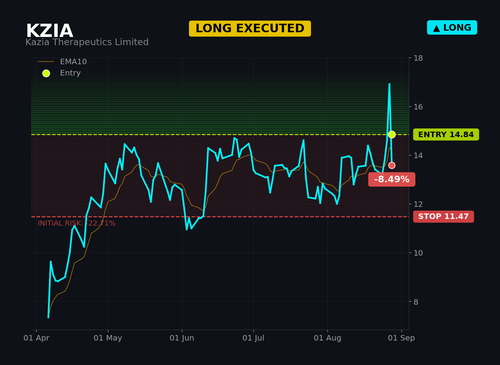Viewport: 500px width, 365px height.
Task: Click the 16 price axis label
Action: point(418,107)
